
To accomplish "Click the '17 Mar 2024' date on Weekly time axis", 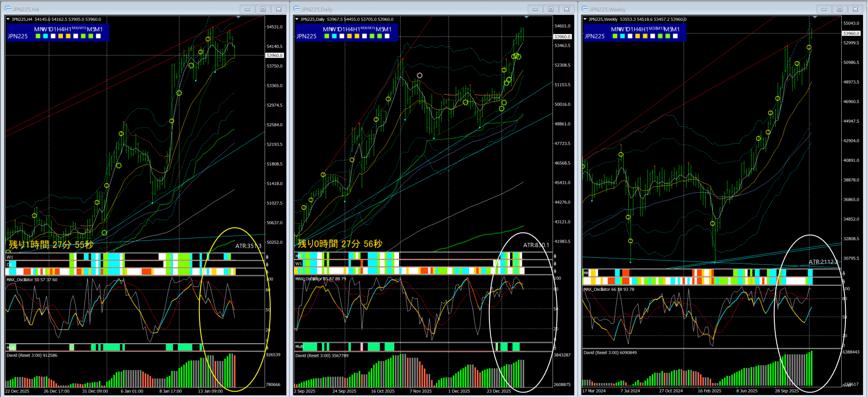I will coord(594,391).
